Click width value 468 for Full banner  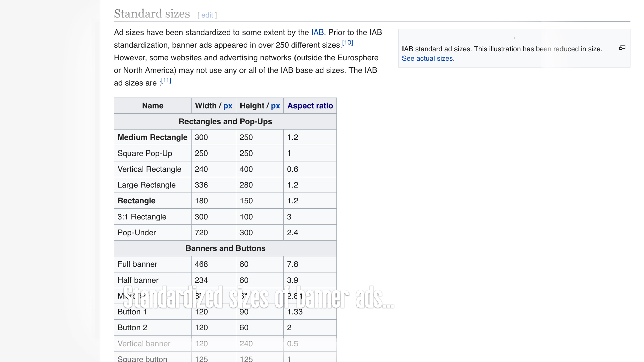(201, 264)
